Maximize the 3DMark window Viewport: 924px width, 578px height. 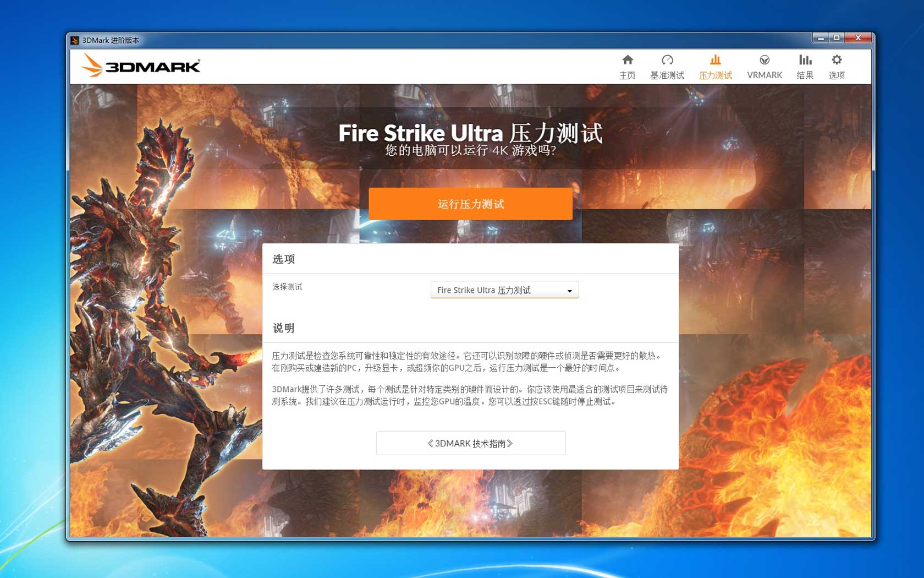tap(837, 38)
